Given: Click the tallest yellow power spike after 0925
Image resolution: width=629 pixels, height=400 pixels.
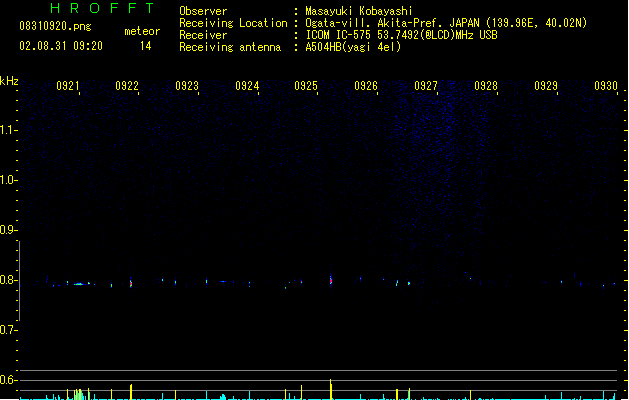Looking at the screenshot, I should [331, 389].
